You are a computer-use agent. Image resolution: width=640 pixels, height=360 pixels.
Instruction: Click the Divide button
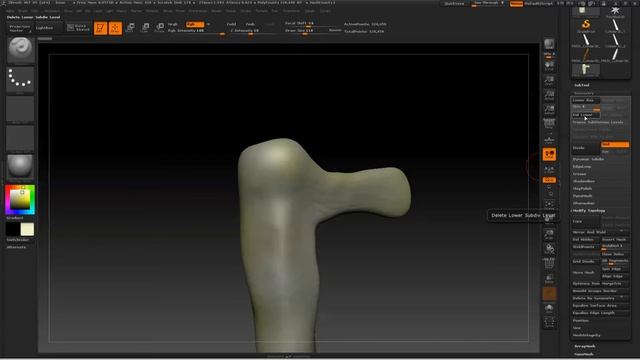point(586,148)
